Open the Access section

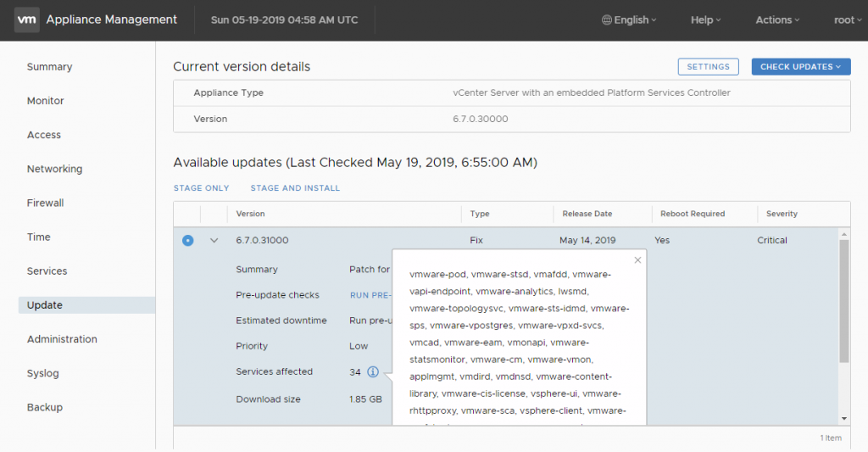click(x=44, y=135)
